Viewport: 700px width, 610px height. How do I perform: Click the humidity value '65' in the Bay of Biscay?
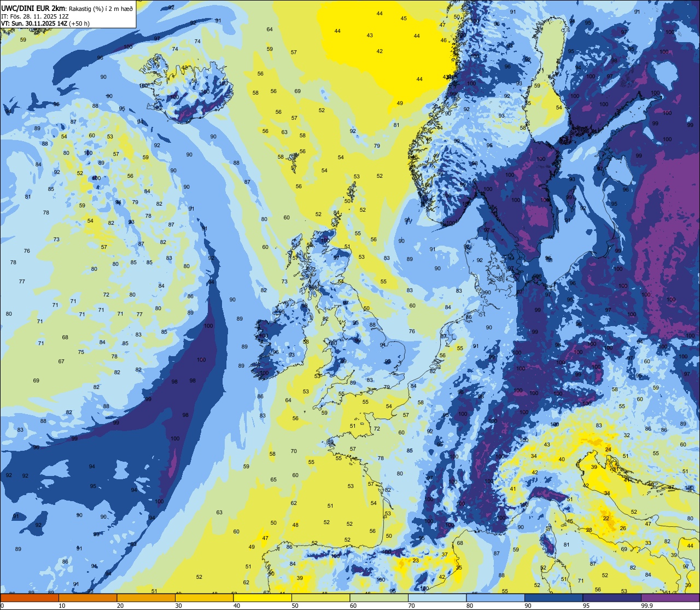click(273, 479)
